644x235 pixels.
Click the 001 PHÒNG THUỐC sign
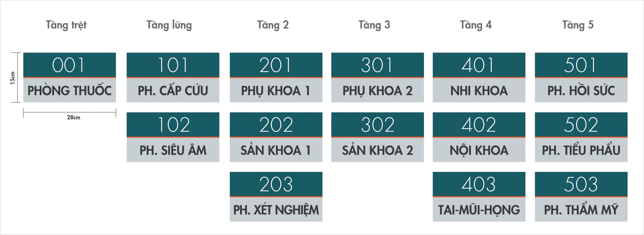click(70, 77)
